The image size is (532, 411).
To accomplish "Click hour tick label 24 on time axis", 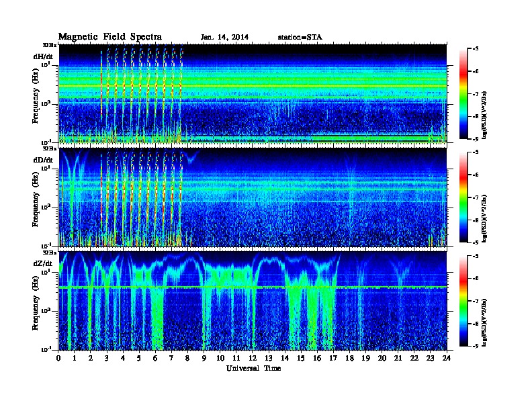I will [x=447, y=358].
